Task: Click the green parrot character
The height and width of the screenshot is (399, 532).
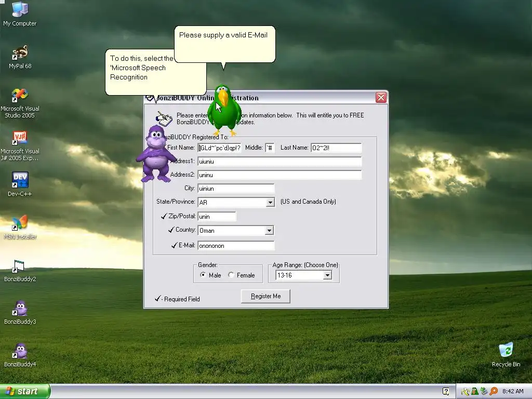Action: (x=224, y=110)
